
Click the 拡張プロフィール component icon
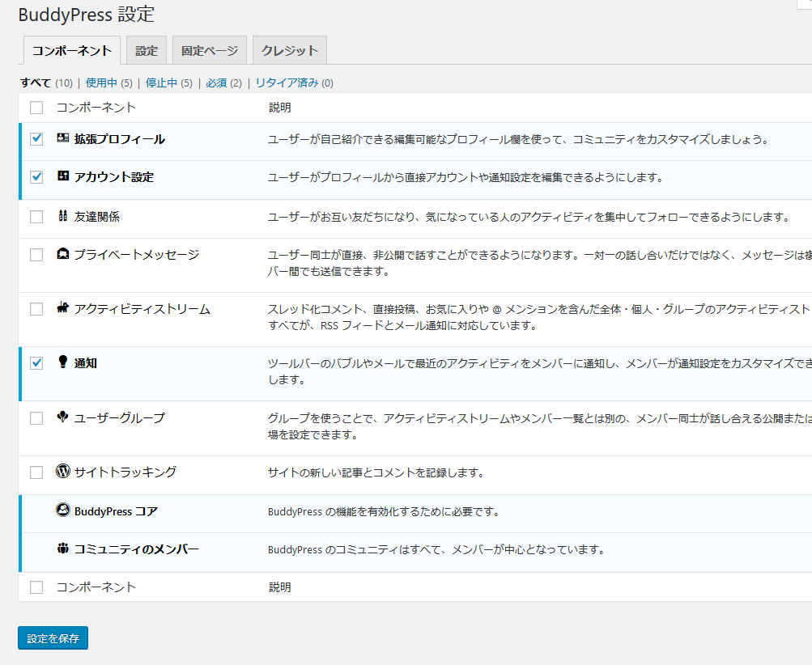click(62, 138)
